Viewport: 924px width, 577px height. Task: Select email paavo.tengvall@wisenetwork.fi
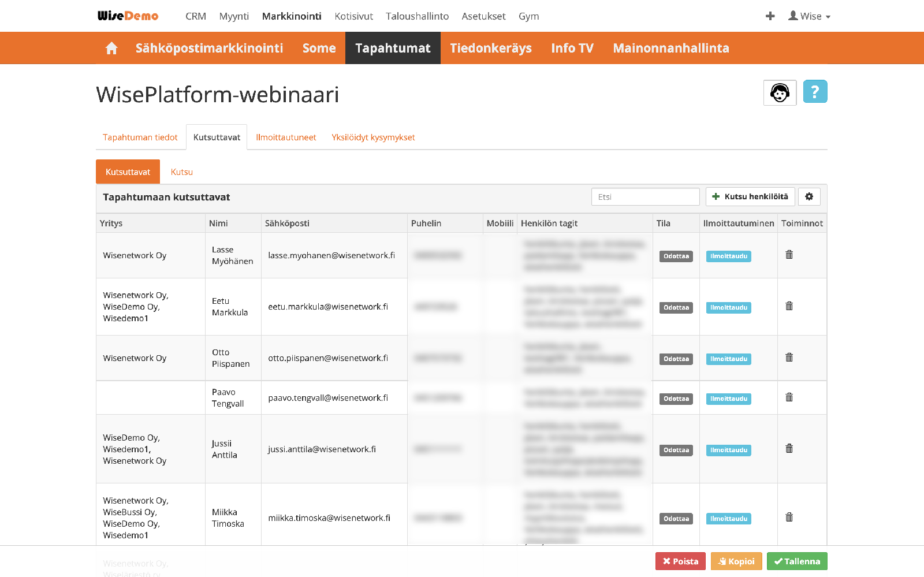[x=328, y=398]
